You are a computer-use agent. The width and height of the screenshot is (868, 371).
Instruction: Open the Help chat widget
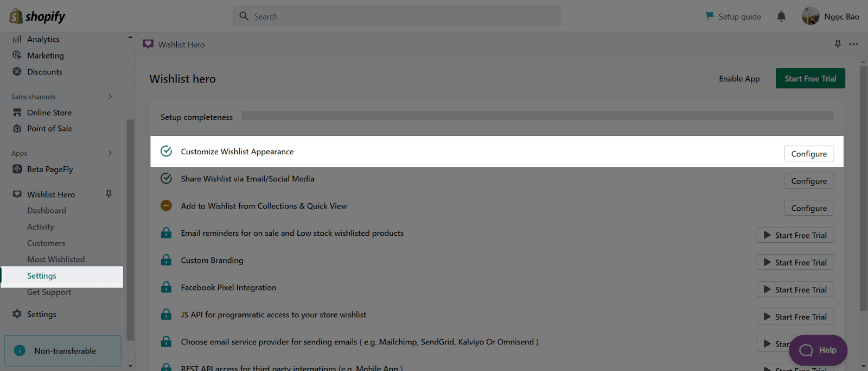(x=818, y=350)
